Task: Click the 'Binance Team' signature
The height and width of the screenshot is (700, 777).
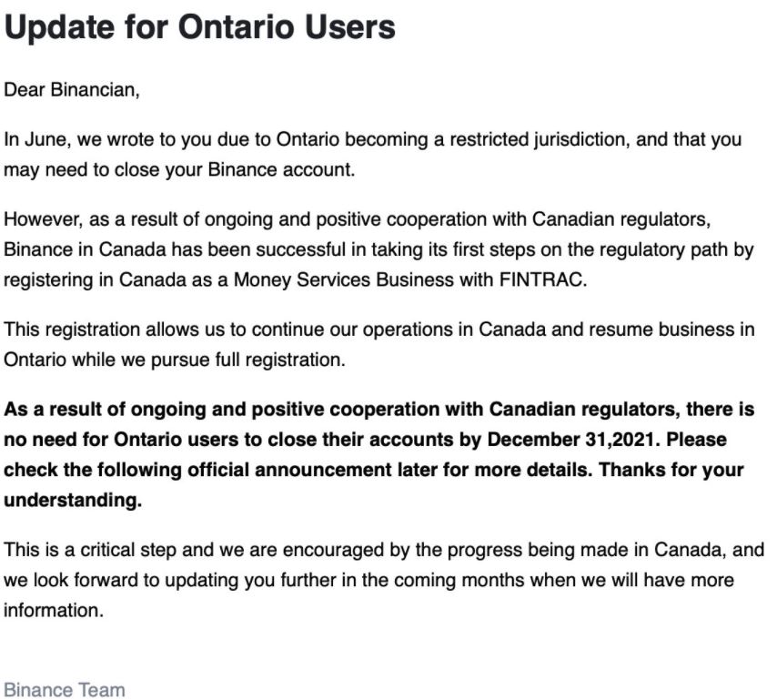Action: [65, 690]
